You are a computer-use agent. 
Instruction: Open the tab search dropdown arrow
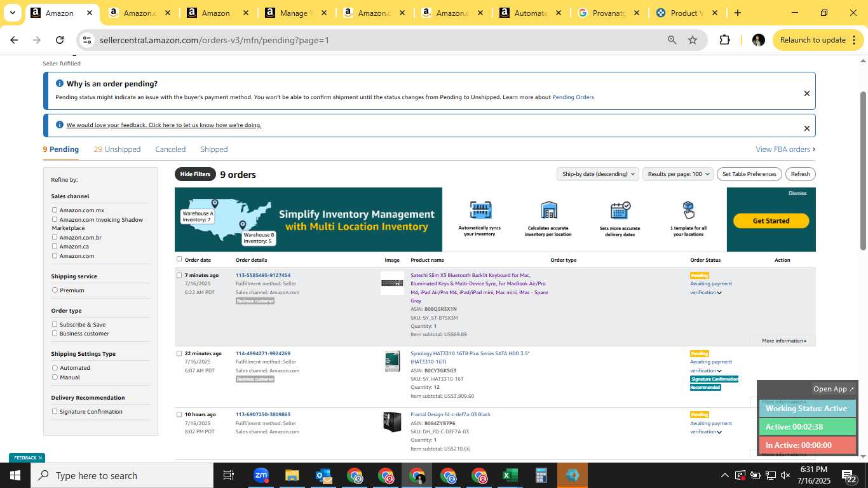click(12, 13)
